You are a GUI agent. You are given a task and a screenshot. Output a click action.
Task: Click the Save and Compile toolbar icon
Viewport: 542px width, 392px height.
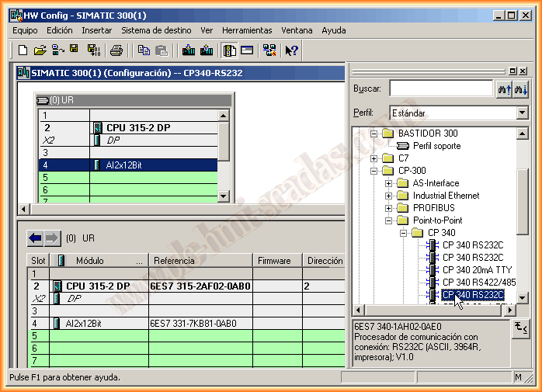point(93,50)
